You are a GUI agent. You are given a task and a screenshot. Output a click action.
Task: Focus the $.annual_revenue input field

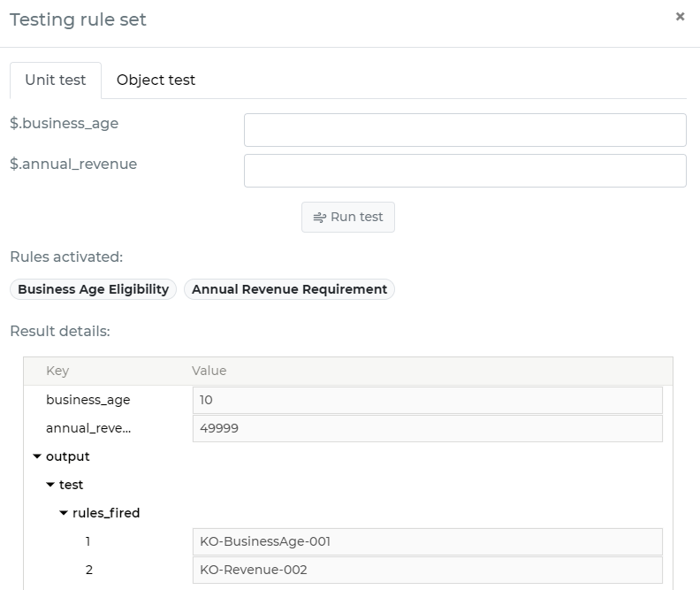coord(465,171)
